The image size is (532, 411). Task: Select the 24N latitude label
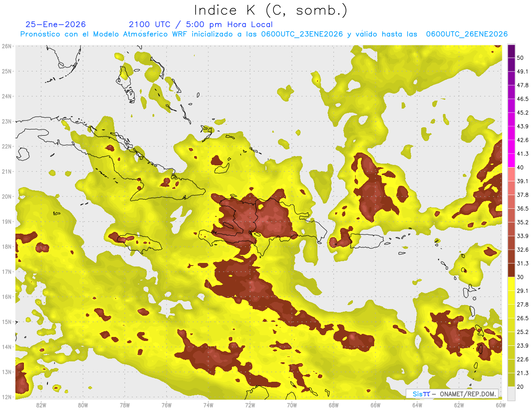7,96
